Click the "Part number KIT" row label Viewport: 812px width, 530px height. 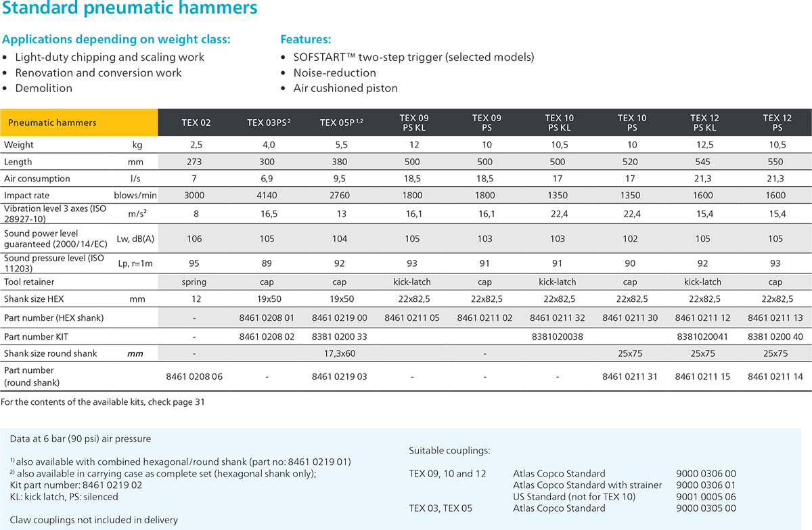(x=35, y=336)
